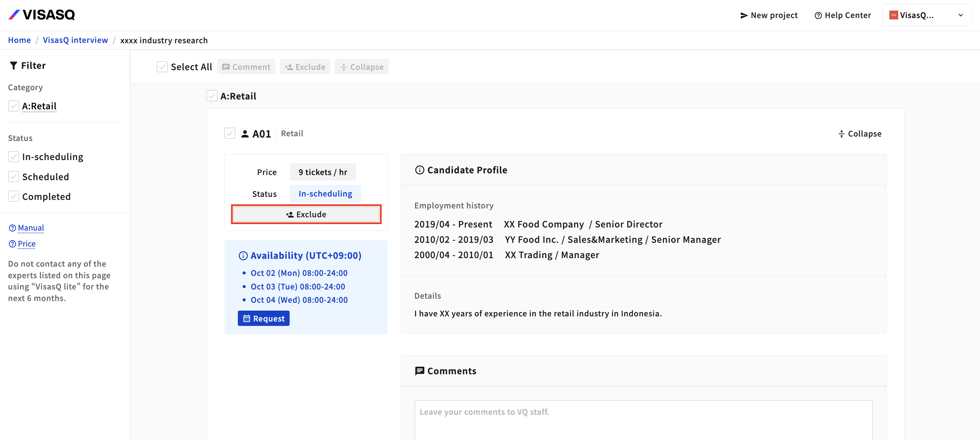Click the Filter funnel icon
This screenshot has width=980, height=440.
pos(13,65)
